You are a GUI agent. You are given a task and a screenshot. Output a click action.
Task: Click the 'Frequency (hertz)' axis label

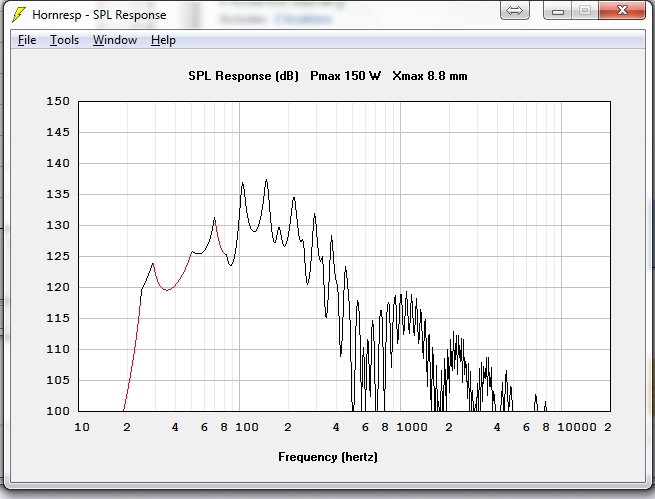tap(328, 457)
